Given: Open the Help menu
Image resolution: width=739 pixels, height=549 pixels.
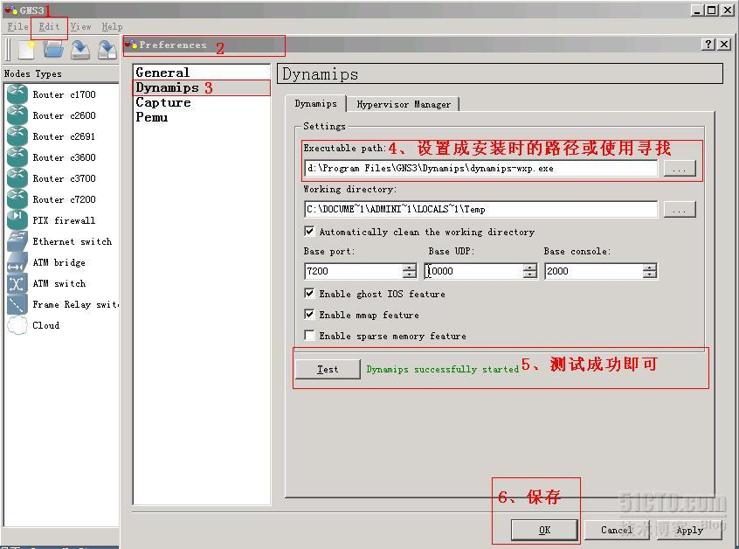Looking at the screenshot, I should [112, 26].
